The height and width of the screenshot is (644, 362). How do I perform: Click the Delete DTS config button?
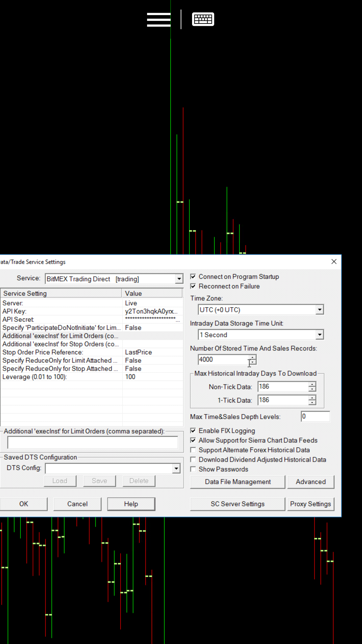pos(139,481)
